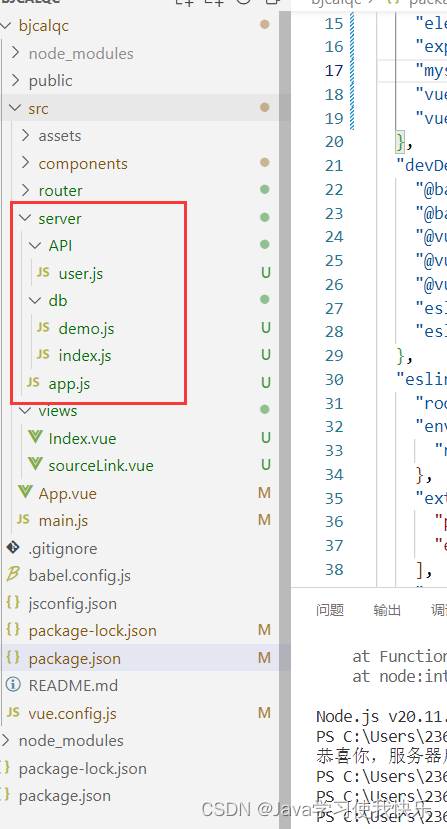
Task: Expand the bottom-level node_modules folder
Action: click(x=5, y=740)
